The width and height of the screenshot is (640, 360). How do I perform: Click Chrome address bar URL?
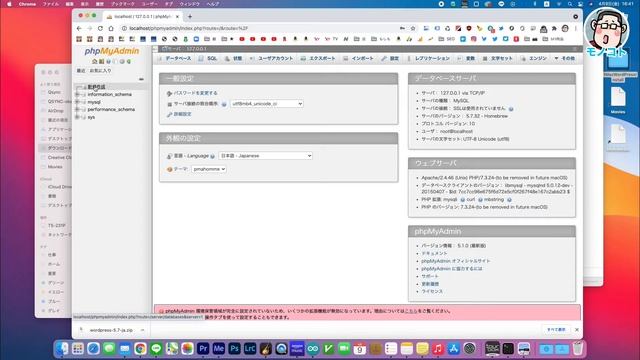click(x=189, y=29)
